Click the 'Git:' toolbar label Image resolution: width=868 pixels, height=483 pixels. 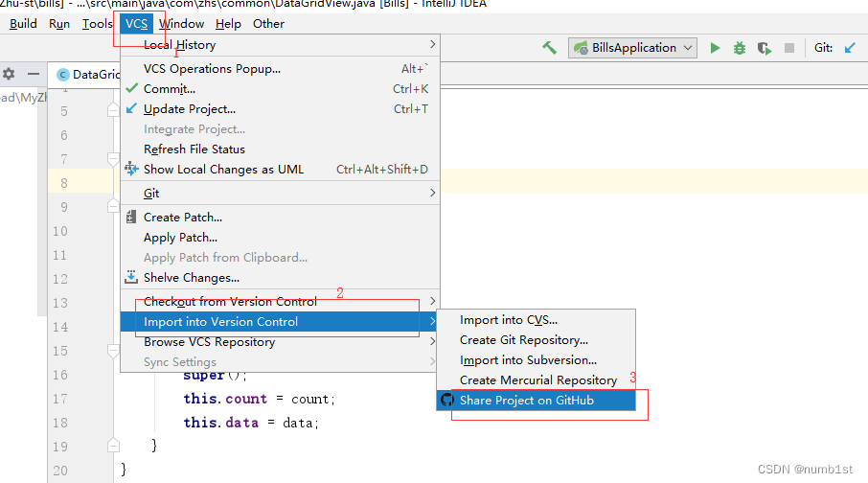coord(823,48)
